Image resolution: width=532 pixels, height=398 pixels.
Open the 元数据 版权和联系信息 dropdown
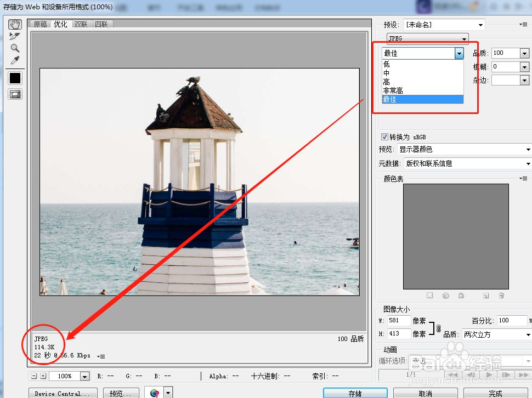tap(467, 163)
